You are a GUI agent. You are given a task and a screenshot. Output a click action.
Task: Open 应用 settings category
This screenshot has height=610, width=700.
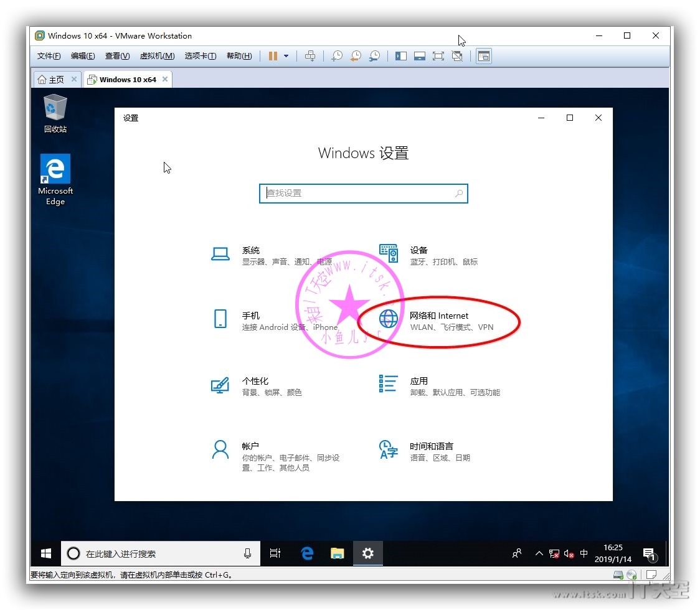coord(439,386)
